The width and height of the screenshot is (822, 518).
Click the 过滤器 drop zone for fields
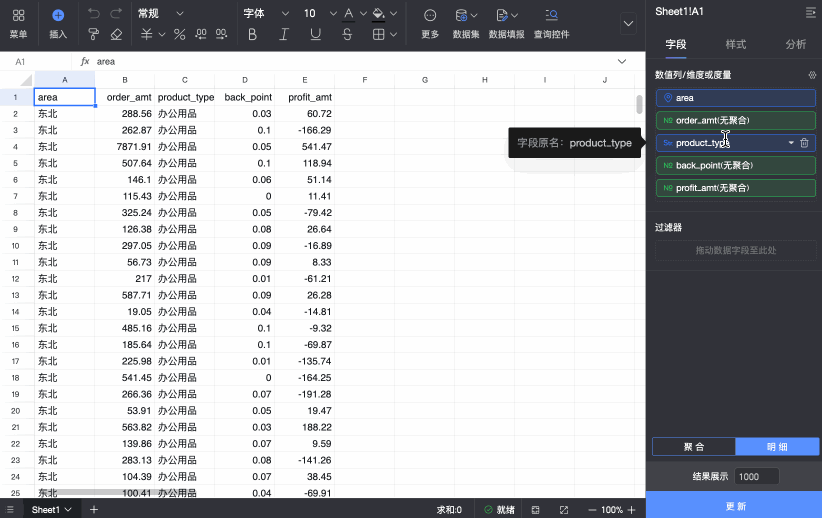[x=736, y=250]
